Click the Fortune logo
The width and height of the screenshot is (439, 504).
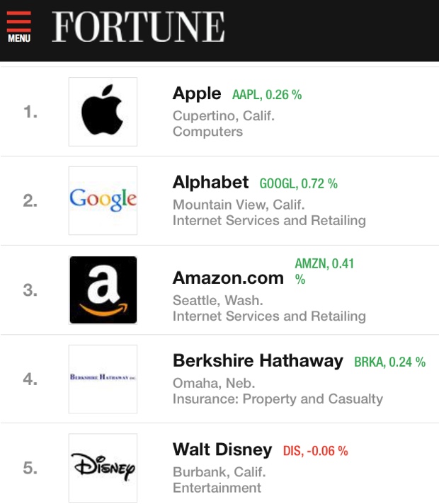138,28
